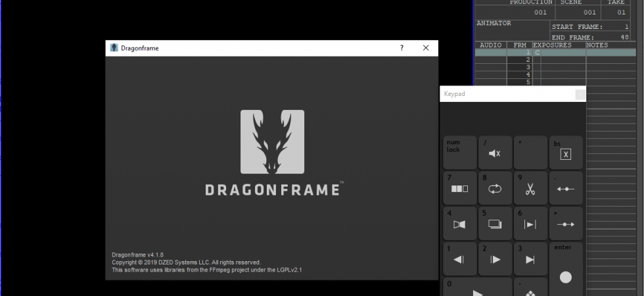This screenshot has width=644, height=296.
Task: Step back one frame with key 1
Action: (x=459, y=259)
